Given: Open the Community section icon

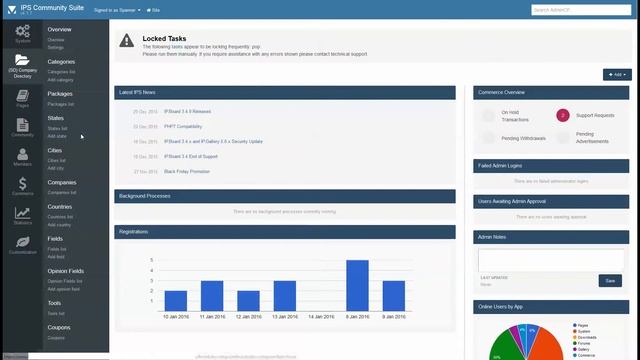Looking at the screenshot, I should (22, 125).
